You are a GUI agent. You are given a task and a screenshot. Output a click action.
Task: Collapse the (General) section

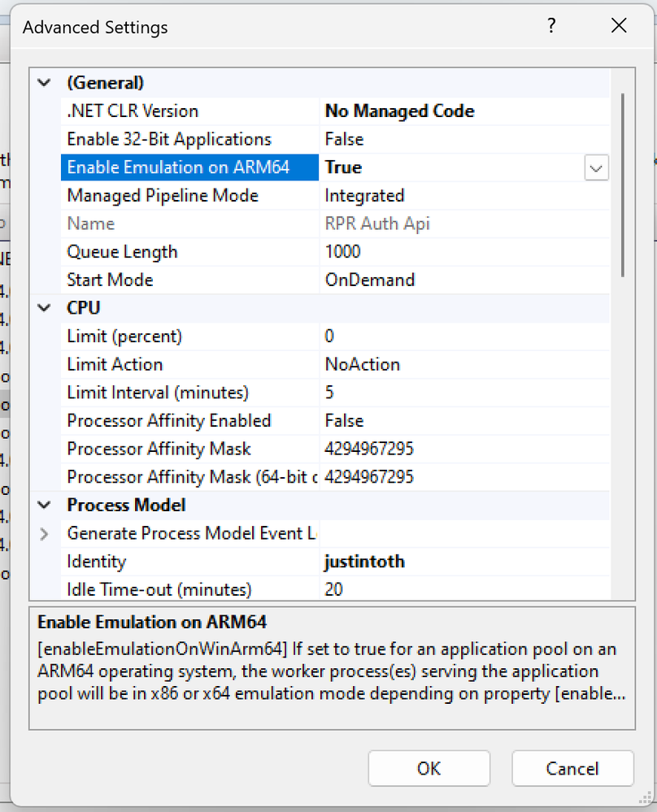[45, 82]
